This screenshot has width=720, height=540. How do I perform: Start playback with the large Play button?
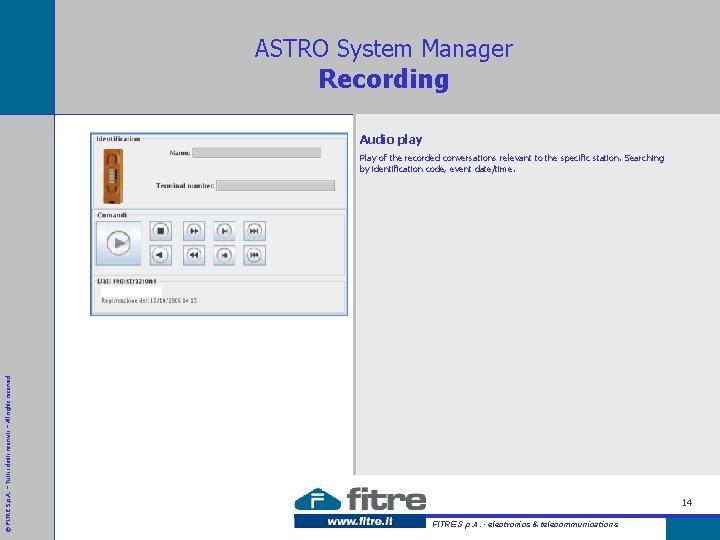118,243
